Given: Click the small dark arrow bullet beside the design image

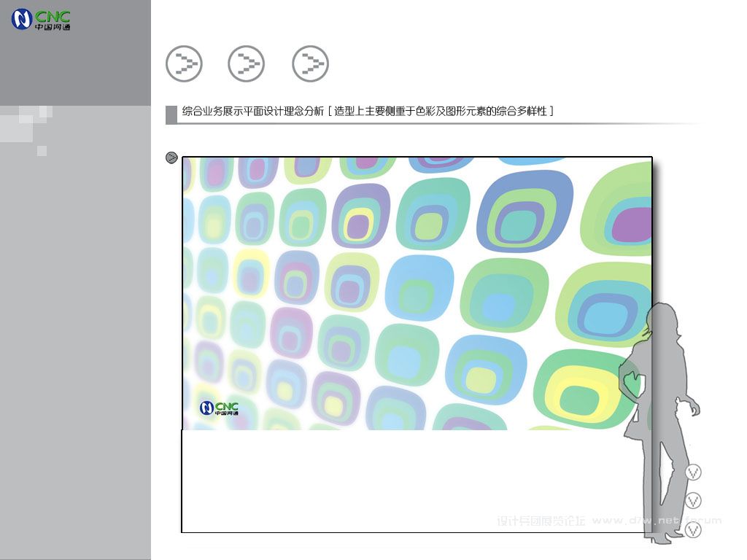Looking at the screenshot, I should 171,157.
